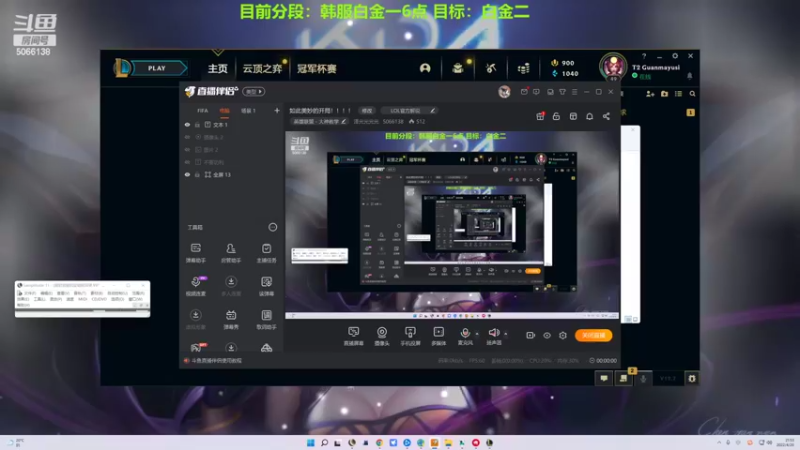Open the 主播任务 tool
This screenshot has height=450, width=800.
pyautogui.click(x=266, y=253)
